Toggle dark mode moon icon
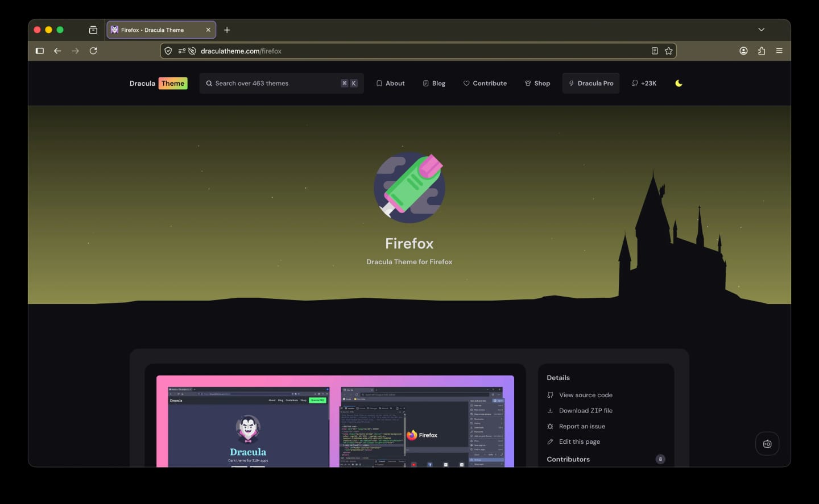 tap(679, 83)
